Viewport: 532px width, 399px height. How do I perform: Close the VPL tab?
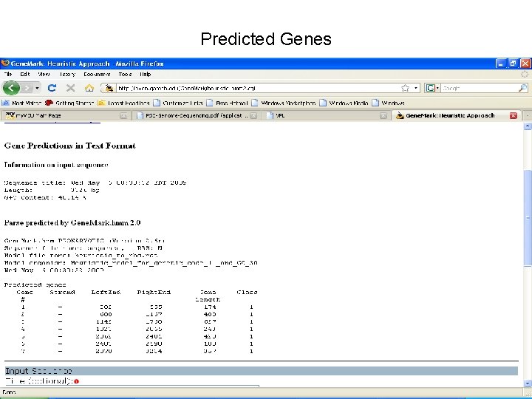click(383, 116)
